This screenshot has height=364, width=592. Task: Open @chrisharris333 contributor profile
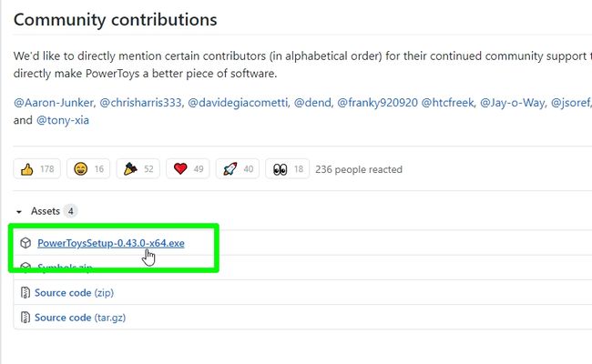(x=138, y=100)
